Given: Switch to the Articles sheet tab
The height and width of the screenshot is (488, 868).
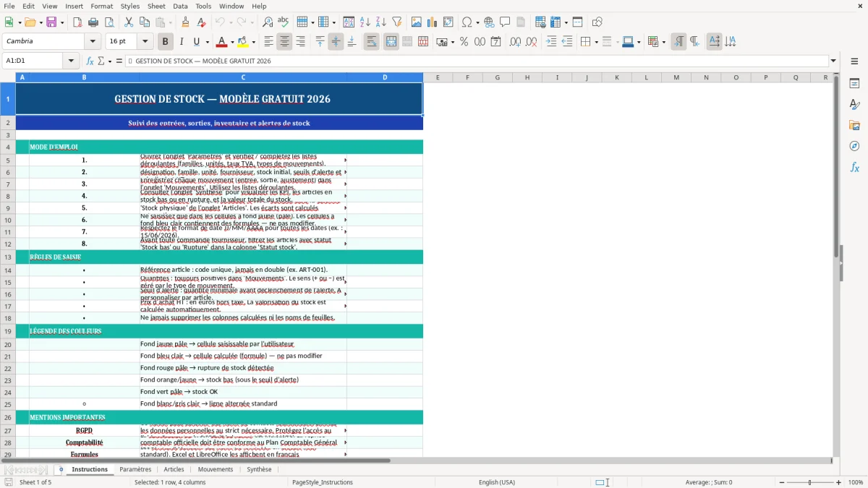Looking at the screenshot, I should [174, 469].
